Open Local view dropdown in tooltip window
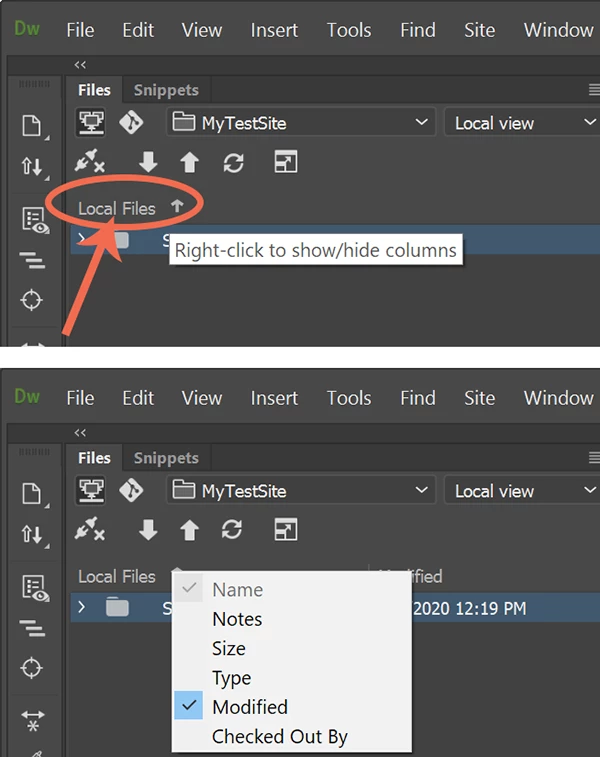Viewport: 600px width, 757px height. tap(522, 123)
